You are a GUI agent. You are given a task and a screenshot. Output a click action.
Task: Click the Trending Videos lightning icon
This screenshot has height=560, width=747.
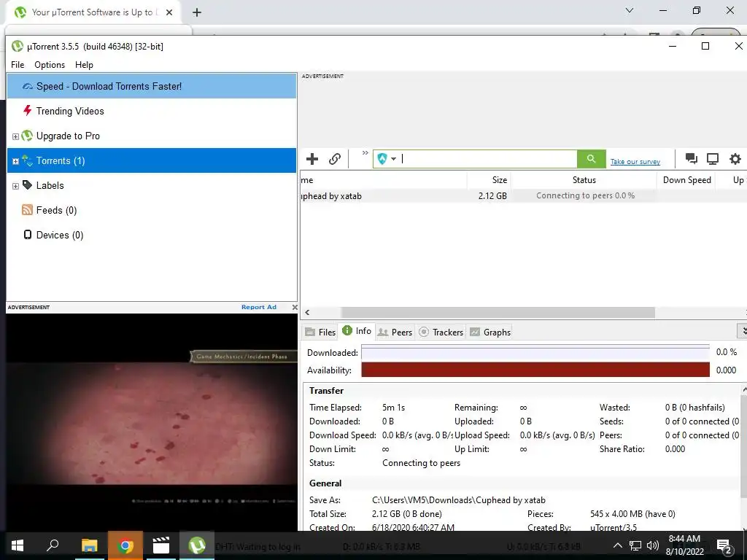(28, 111)
